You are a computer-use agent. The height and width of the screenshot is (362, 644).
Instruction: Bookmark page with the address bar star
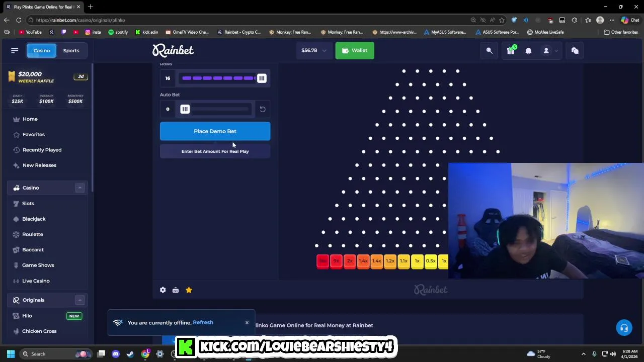[502, 20]
